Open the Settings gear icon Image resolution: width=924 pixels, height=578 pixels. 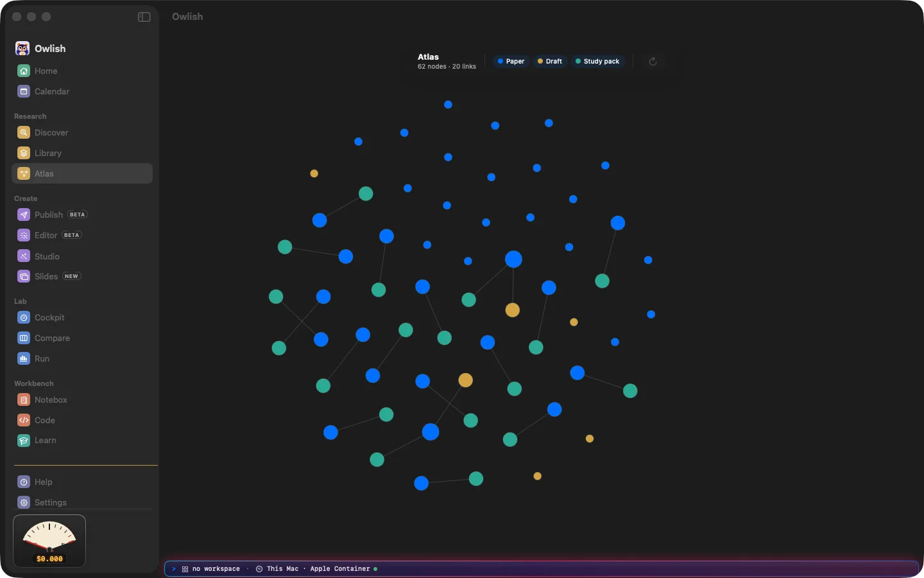click(24, 502)
